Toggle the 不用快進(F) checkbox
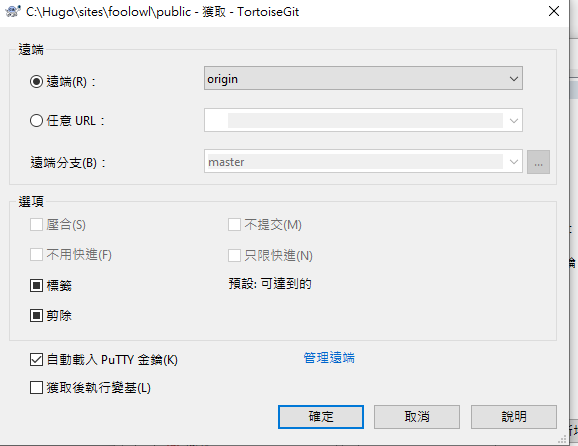Image resolution: width=578 pixels, height=446 pixels. [x=36, y=255]
